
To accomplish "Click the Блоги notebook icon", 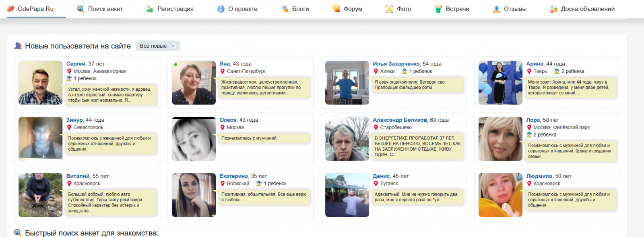I will click(285, 9).
